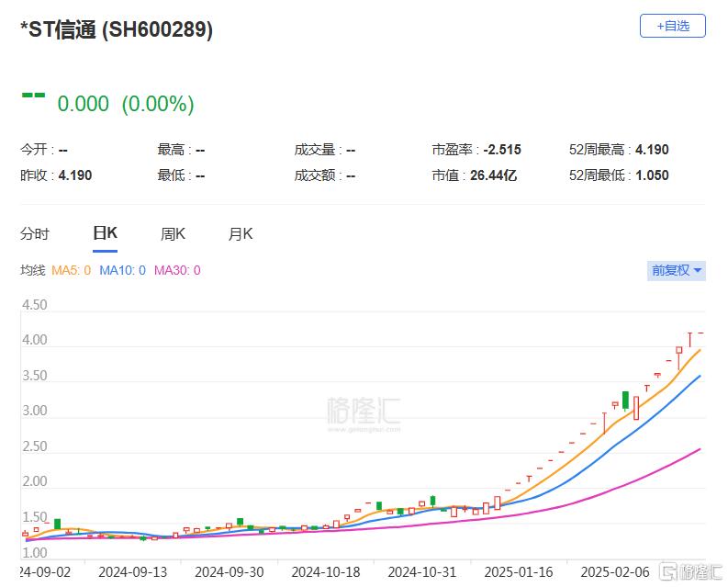Click the *ST信通 (SH600289) stock title

pyautogui.click(x=117, y=29)
